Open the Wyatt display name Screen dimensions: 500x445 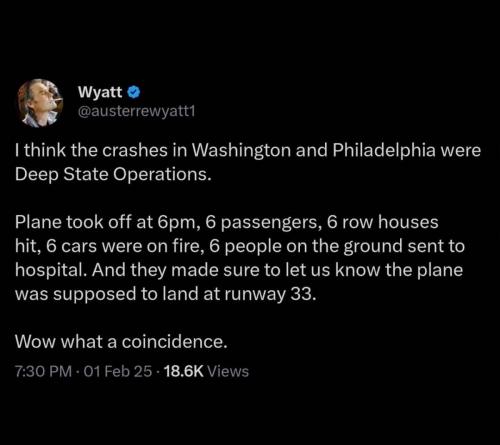coord(100,92)
